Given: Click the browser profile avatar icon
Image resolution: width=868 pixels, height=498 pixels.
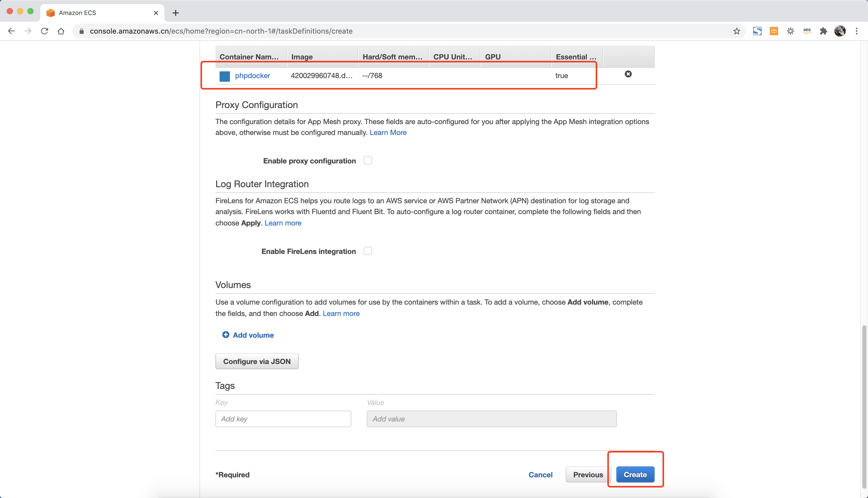Looking at the screenshot, I should point(840,31).
